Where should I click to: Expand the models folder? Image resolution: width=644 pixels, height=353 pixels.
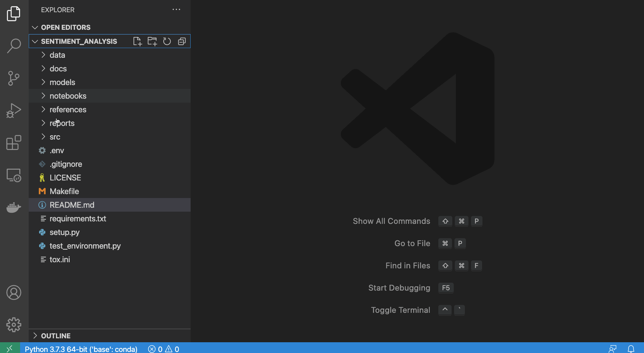click(109, 82)
